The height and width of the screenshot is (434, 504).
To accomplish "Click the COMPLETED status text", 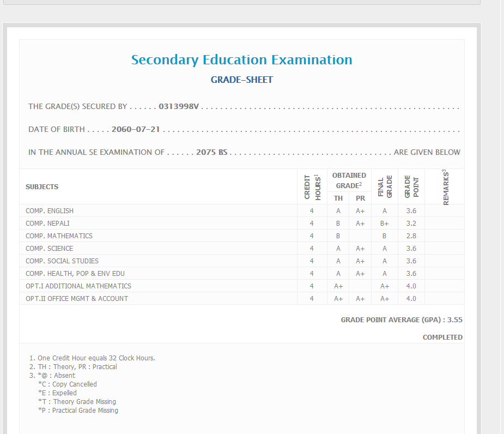I will coord(442,337).
